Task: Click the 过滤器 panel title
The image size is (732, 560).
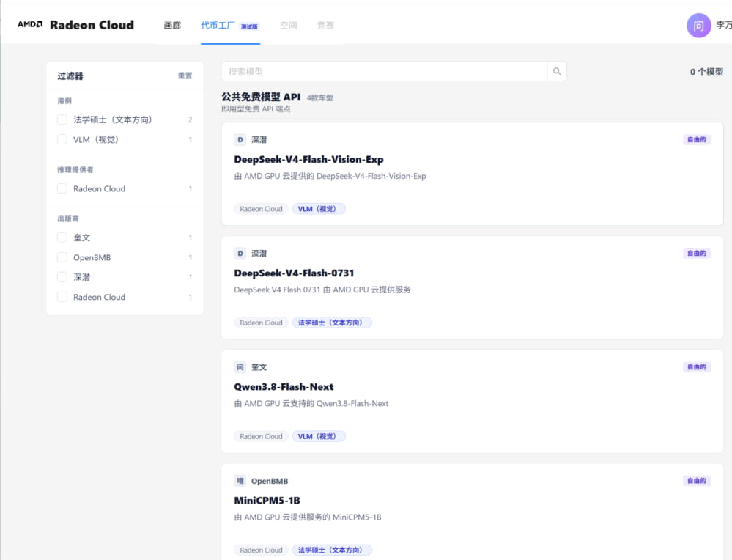Action: pyautogui.click(x=70, y=75)
